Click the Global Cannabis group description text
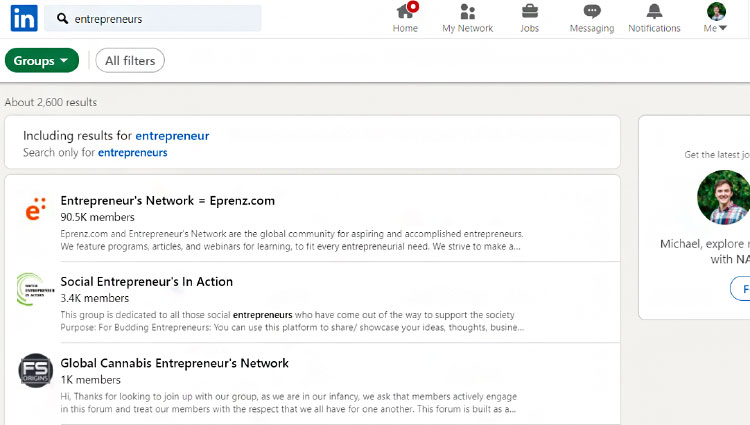Screen dimensions: 750x425 click(288, 403)
